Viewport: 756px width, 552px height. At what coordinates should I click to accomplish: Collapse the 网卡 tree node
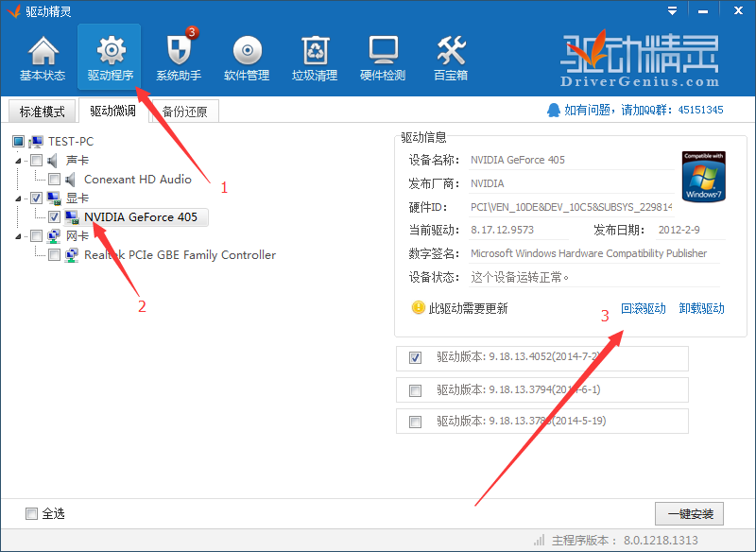pos(18,236)
